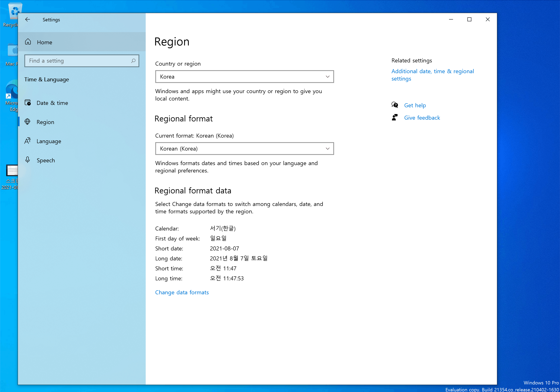560x392 pixels.
Task: Click the chevron on the Korea combo box
Action: point(327,77)
